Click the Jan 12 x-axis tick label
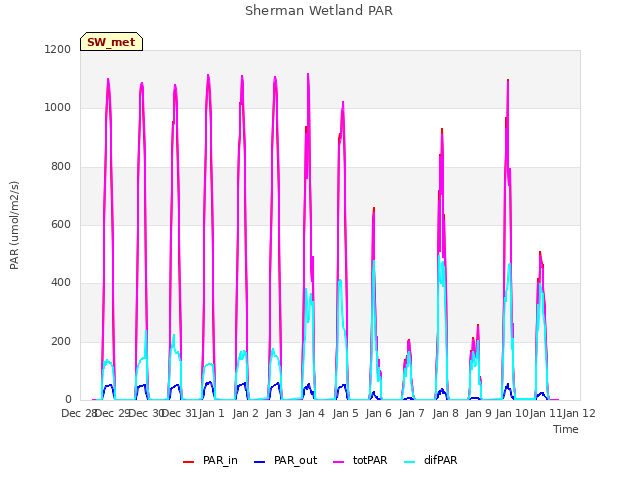640x480 pixels. [x=579, y=413]
